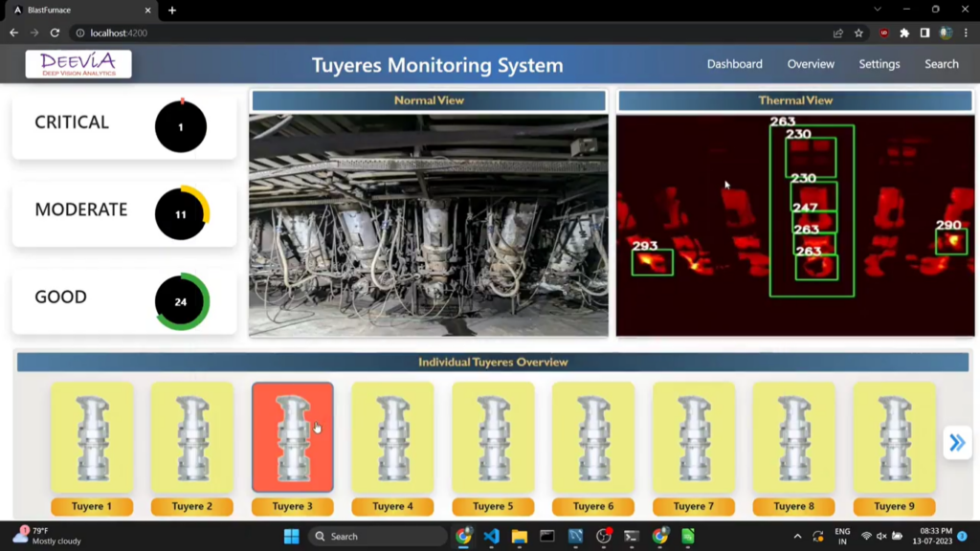This screenshot has width=980, height=551.
Task: Open Settings in the navigation bar
Action: click(879, 64)
